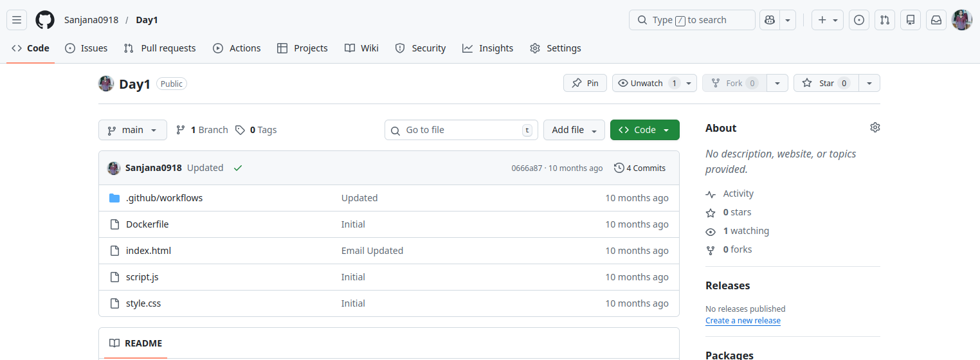The image size is (980, 360).
Task: Open the Add file dropdown
Action: point(574,130)
